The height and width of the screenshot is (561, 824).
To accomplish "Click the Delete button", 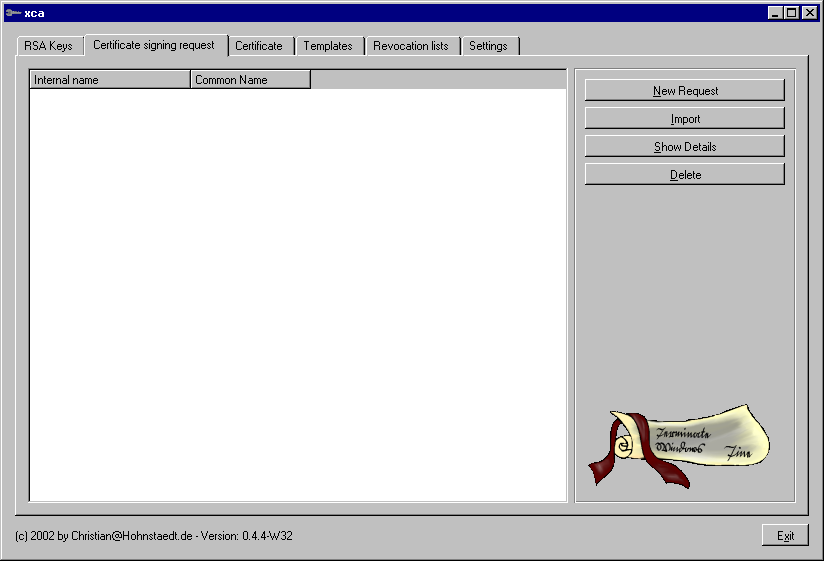I will pos(685,175).
